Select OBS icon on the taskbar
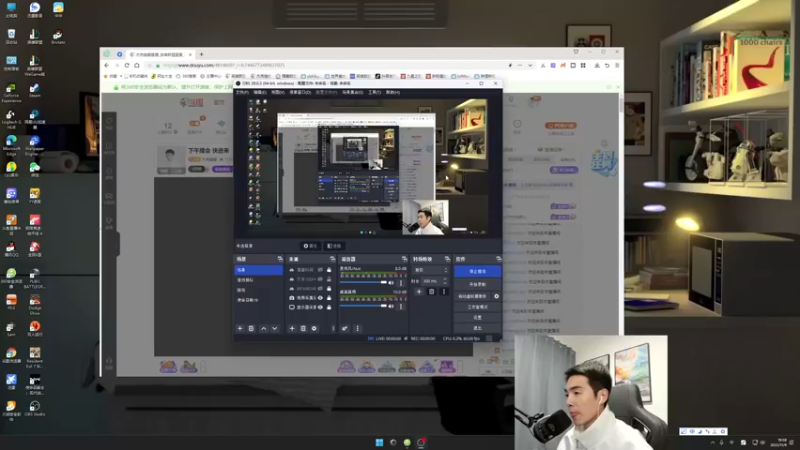The image size is (800, 450). click(x=421, y=442)
